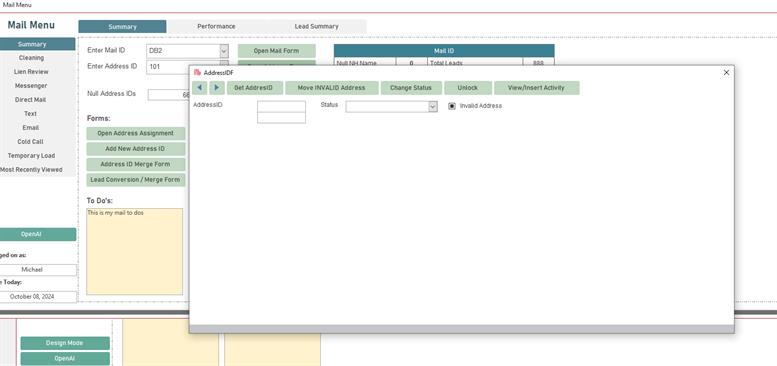Open the Status dropdown in AddressIDF
This screenshot has width=777, height=366.
(433, 106)
